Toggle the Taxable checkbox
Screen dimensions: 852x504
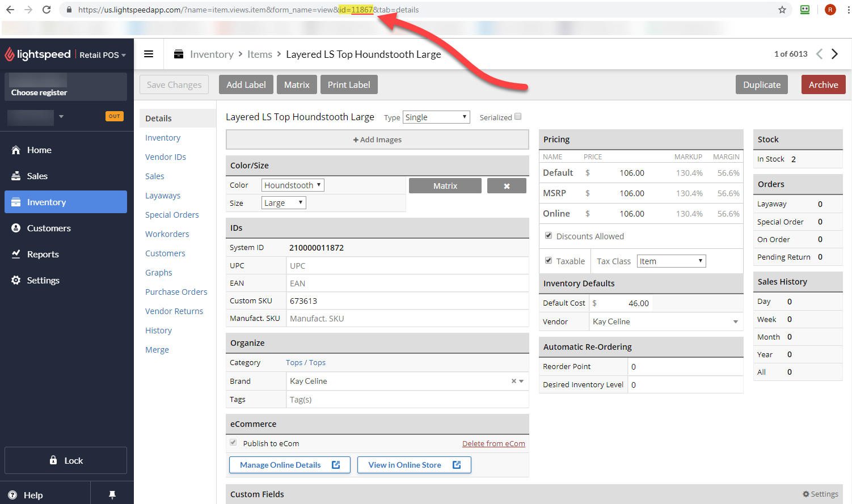coord(549,261)
